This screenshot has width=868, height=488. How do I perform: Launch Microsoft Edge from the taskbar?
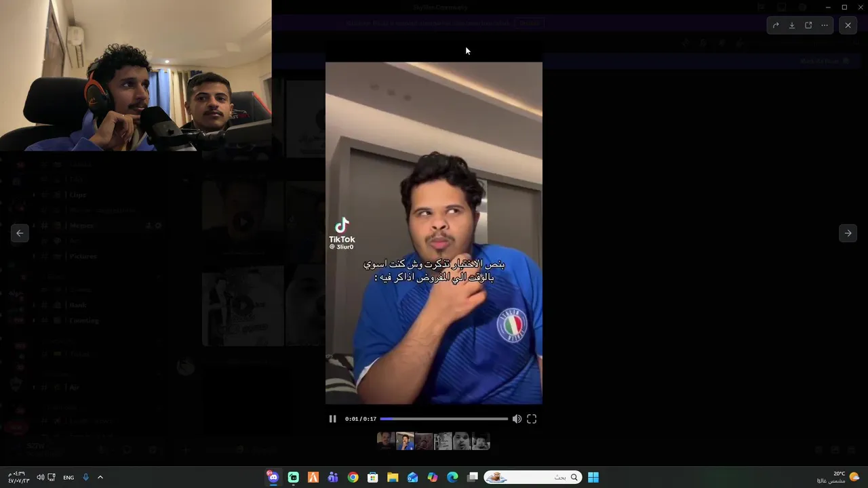tap(452, 477)
